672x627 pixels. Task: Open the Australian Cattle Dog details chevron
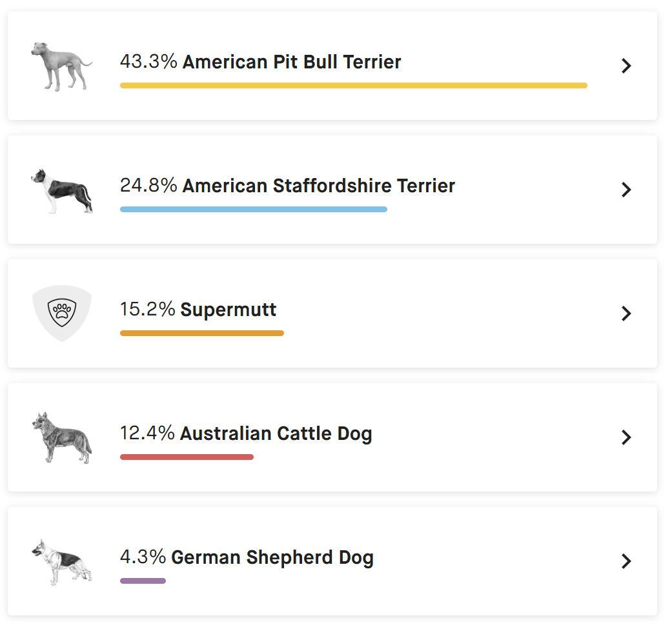pos(626,437)
